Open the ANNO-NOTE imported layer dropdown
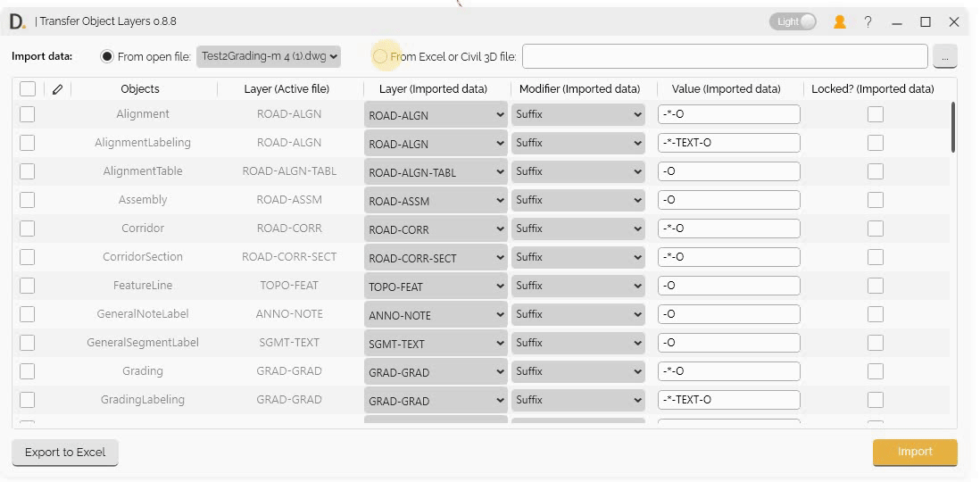Image resolution: width=980 pixels, height=482 pixels. [x=436, y=314]
